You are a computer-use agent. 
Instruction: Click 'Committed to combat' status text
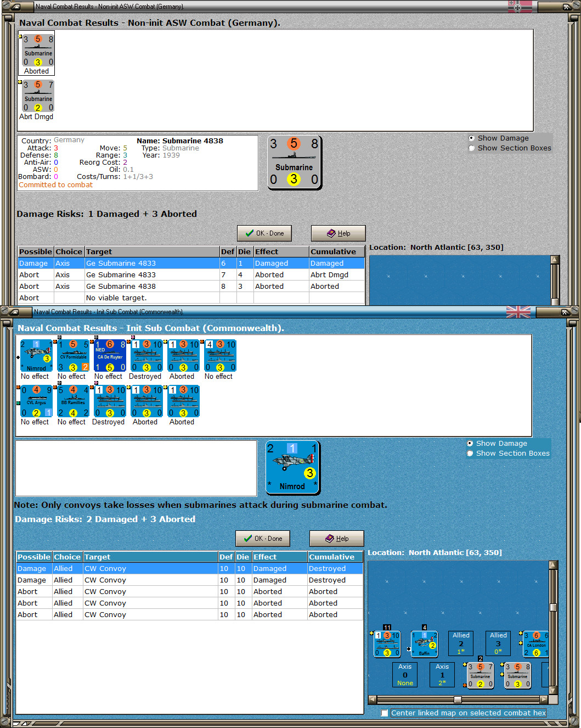[56, 185]
